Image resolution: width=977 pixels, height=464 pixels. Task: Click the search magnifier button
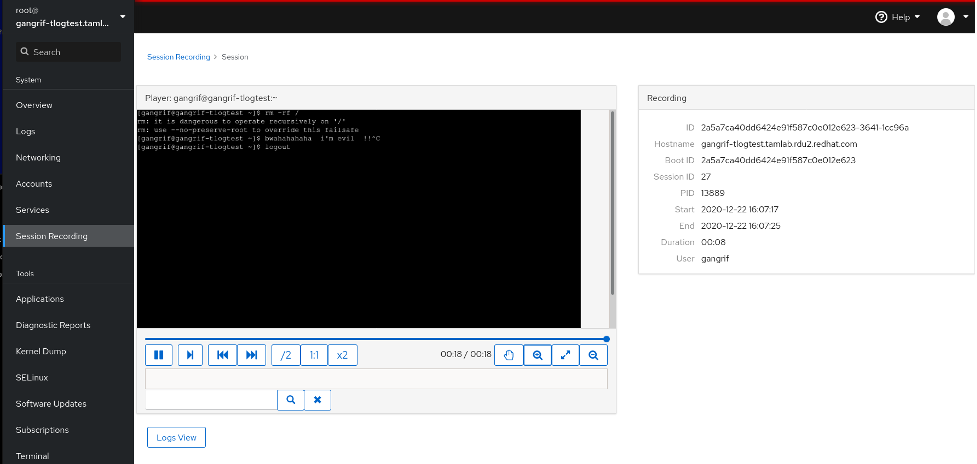click(x=290, y=399)
